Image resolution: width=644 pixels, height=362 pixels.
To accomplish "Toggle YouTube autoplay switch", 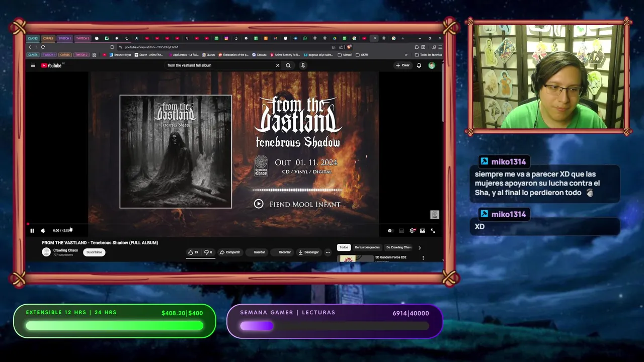I will 390,231.
